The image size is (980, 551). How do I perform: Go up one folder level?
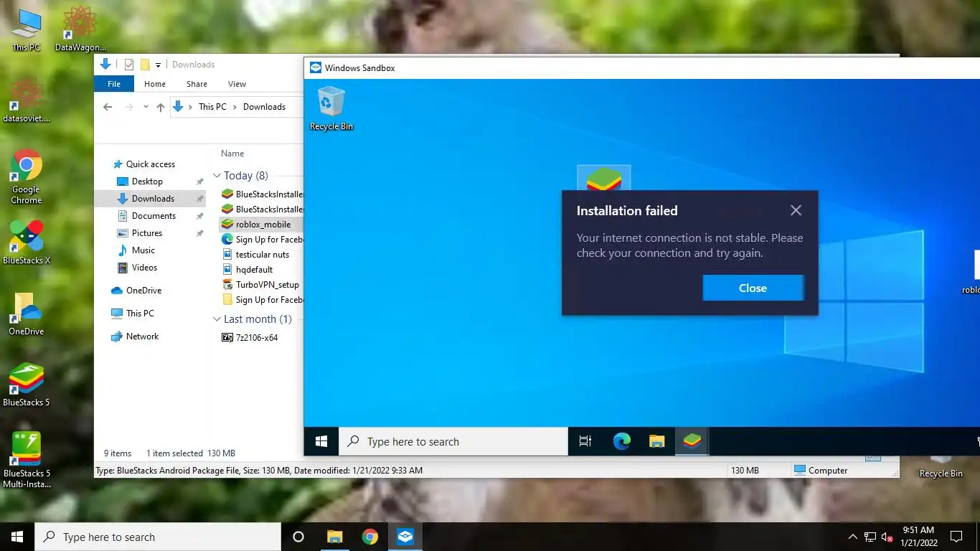tap(161, 107)
